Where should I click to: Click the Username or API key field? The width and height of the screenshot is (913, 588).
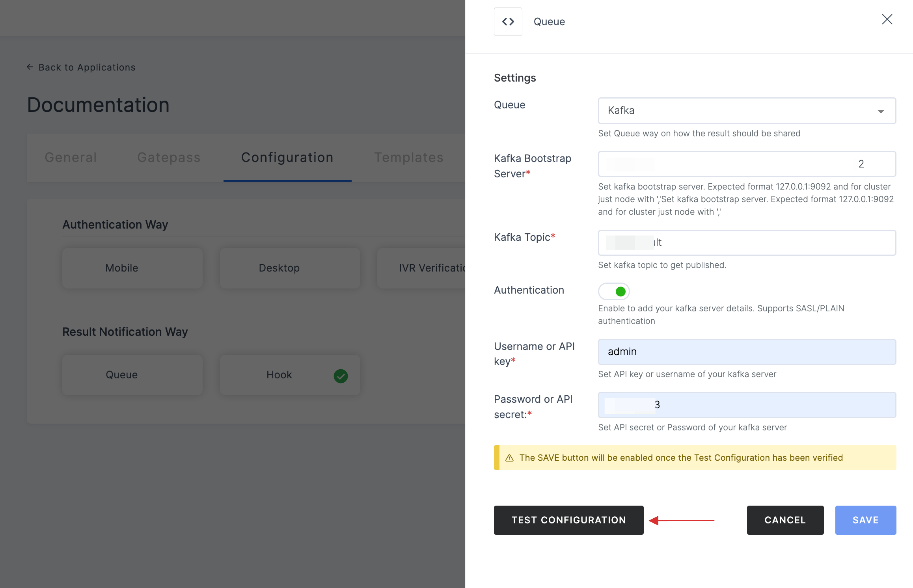[747, 351]
